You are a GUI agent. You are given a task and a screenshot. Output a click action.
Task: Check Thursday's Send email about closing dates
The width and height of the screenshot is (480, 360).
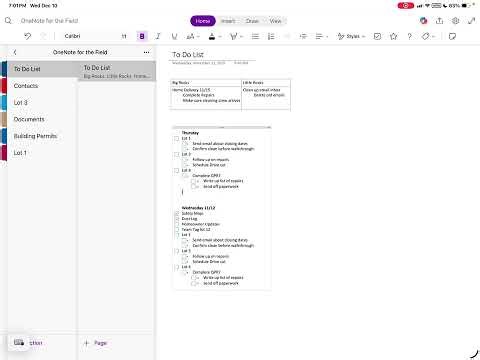(185, 144)
